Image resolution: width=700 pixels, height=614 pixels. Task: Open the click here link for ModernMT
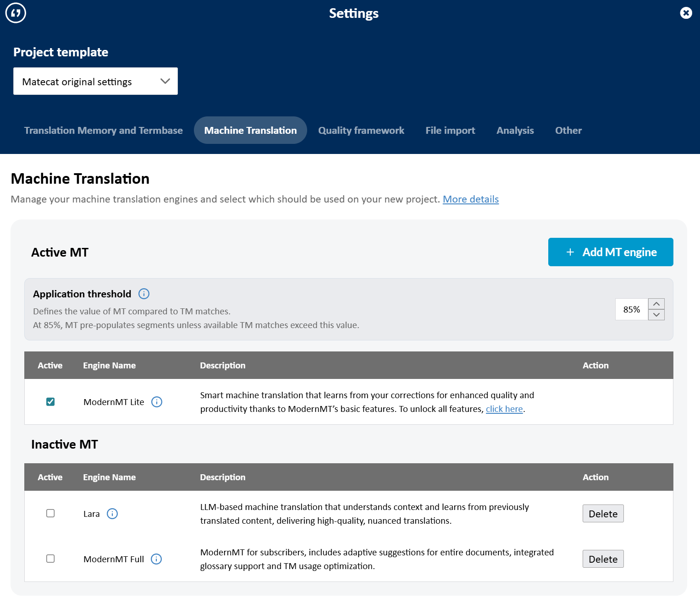[x=504, y=409]
